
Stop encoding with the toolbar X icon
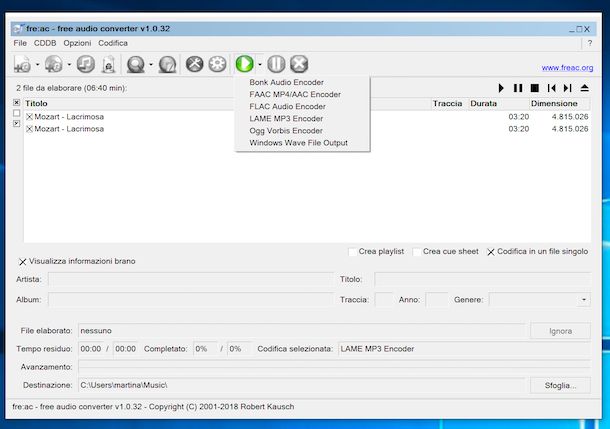298,64
